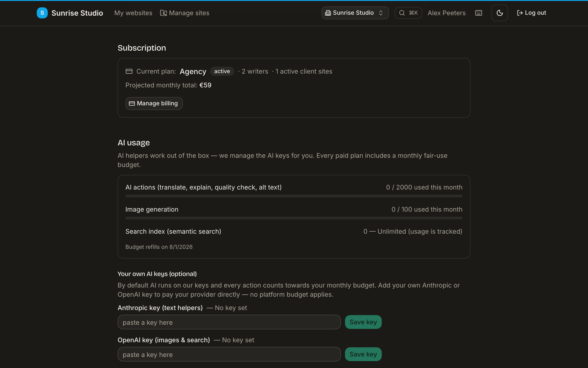Click '0 — Unlimited (usage is tracked)'
The image size is (588, 368).
click(x=413, y=231)
